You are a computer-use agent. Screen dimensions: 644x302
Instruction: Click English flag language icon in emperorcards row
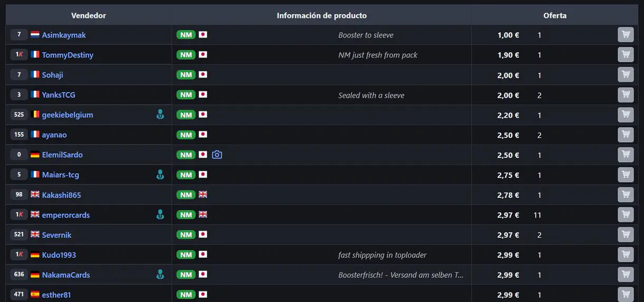[203, 215]
